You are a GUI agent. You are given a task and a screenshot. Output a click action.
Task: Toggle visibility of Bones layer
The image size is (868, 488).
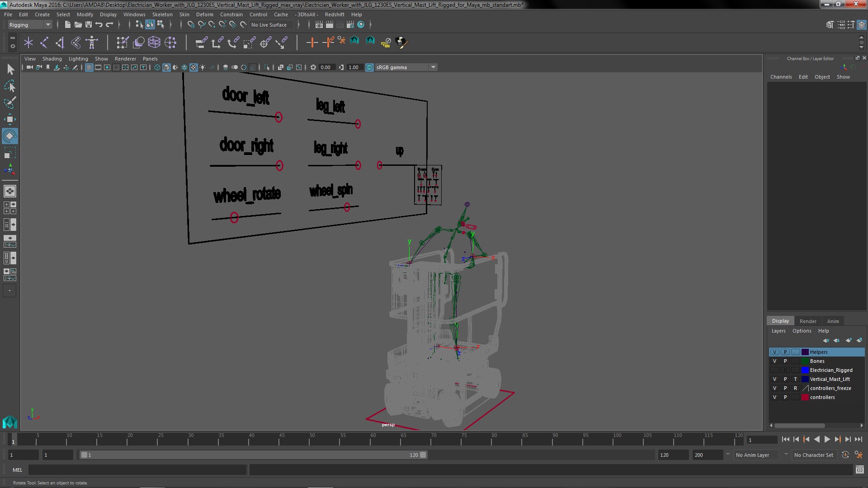(x=774, y=361)
